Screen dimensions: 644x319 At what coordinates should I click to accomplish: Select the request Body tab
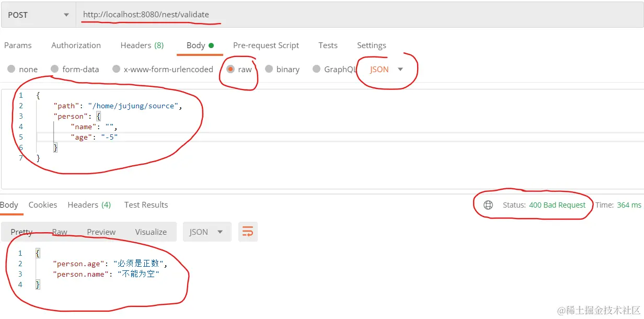(200, 45)
